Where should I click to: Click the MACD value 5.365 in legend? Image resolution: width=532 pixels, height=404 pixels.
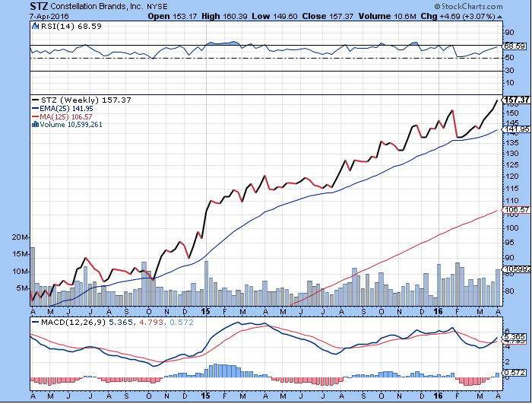point(120,322)
